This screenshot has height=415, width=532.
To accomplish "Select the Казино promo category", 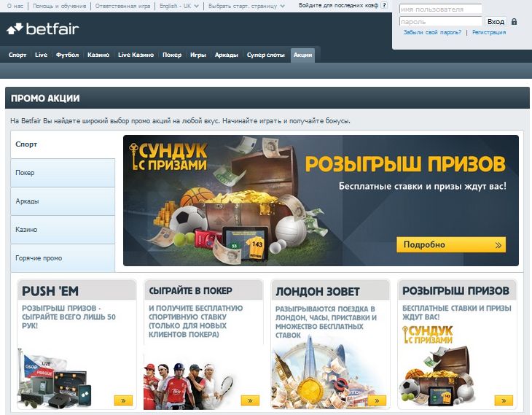I will pos(63,230).
